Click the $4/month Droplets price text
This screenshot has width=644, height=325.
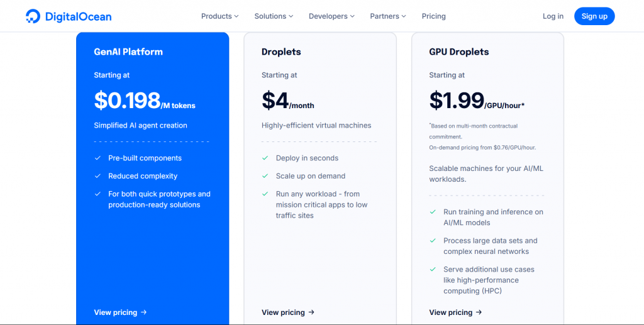(x=287, y=101)
